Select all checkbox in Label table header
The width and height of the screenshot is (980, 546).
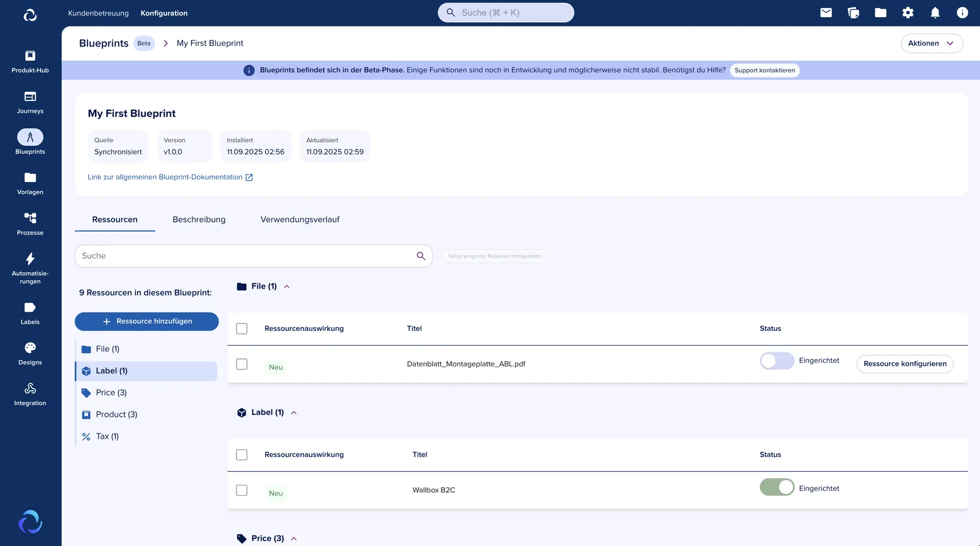point(242,455)
